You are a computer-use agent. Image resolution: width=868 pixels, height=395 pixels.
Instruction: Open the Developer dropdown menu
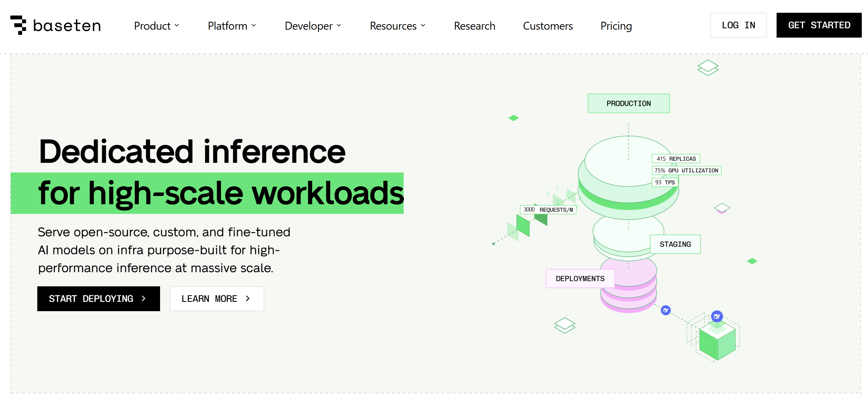[x=313, y=26]
